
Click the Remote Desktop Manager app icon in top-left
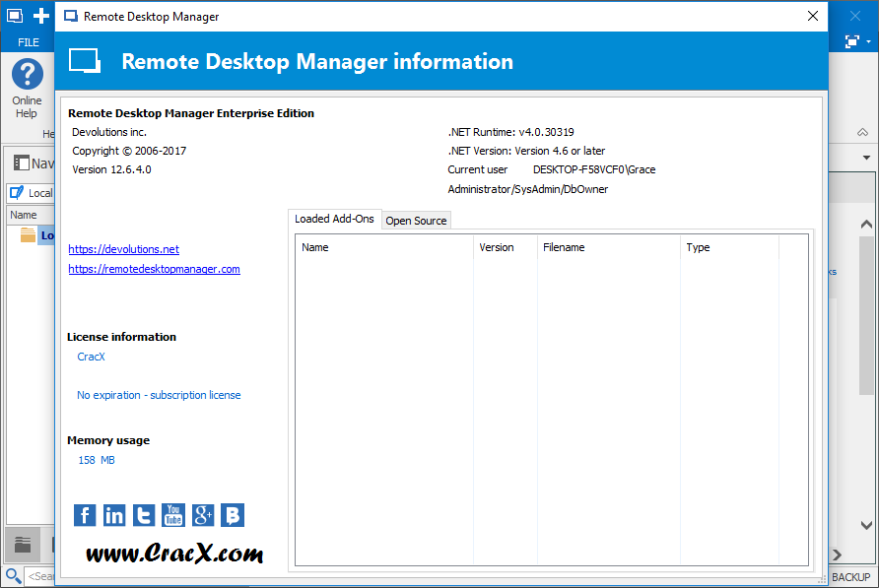[x=15, y=16]
